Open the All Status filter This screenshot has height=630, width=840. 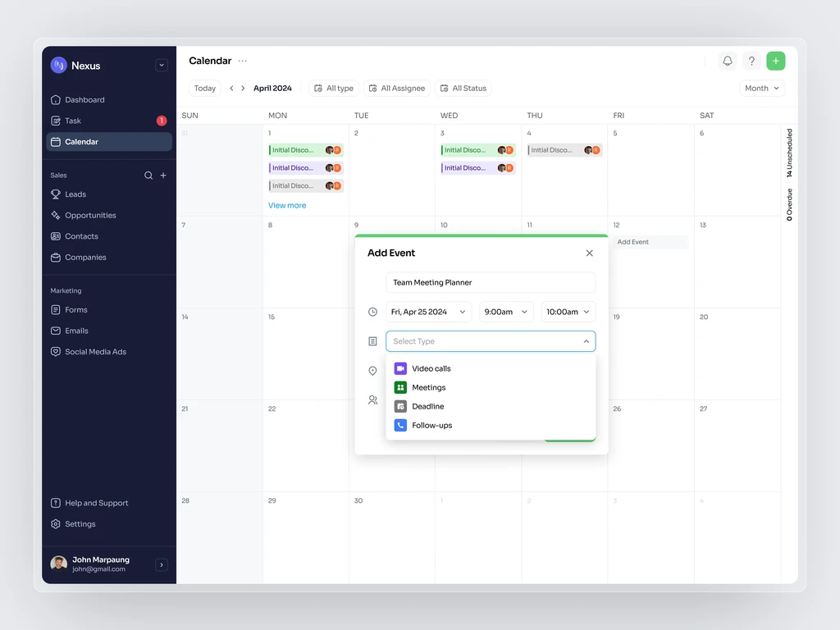464,89
